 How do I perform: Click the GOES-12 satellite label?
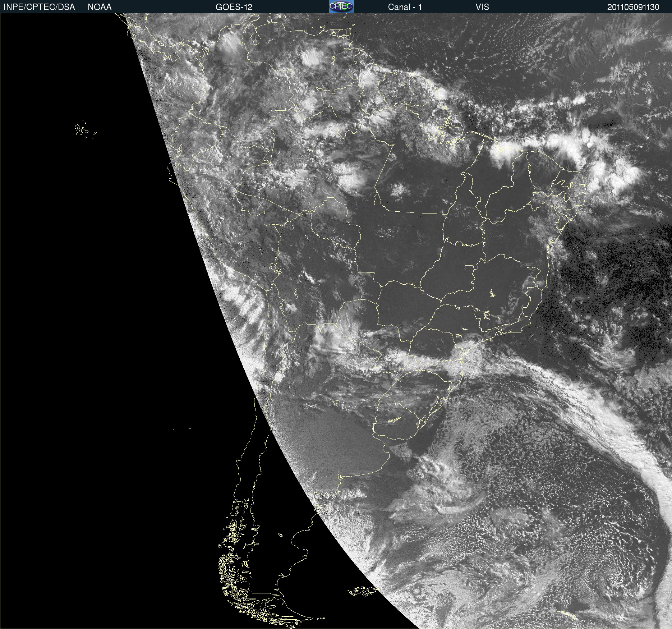point(234,7)
